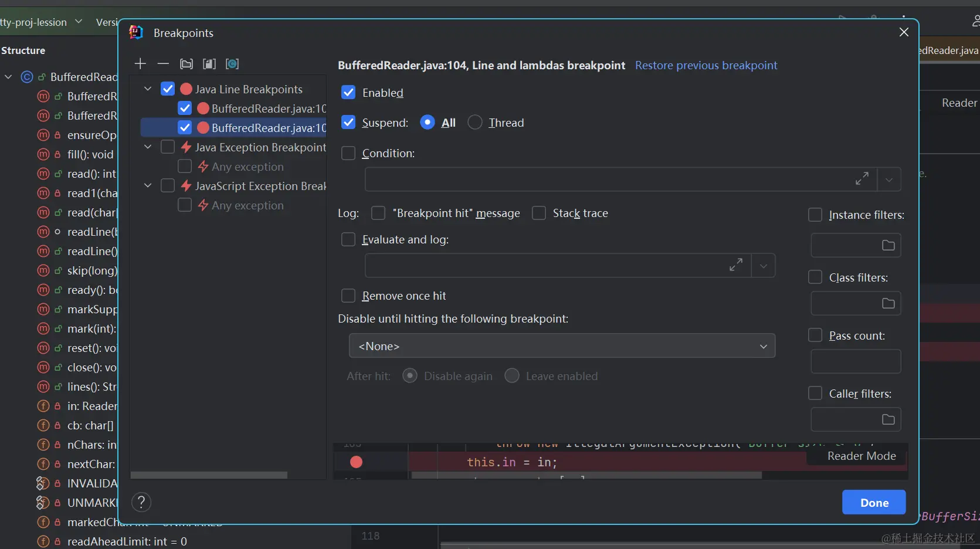The width and height of the screenshot is (980, 549).
Task: Browse Instance filters folder icon
Action: point(889,245)
